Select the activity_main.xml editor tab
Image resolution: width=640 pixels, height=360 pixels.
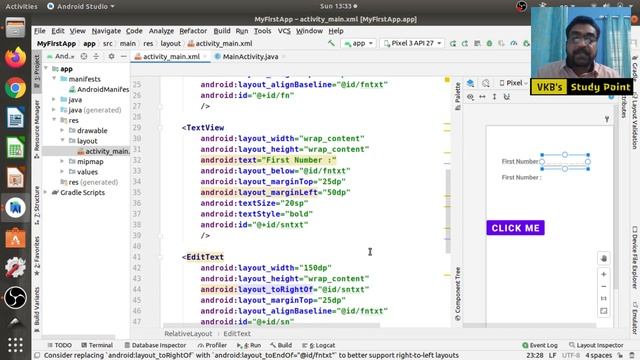point(171,57)
